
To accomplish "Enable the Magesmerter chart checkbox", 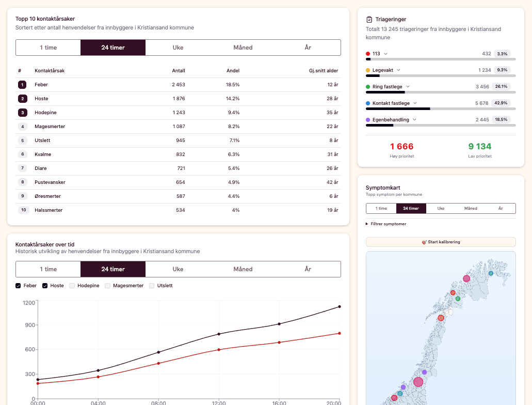I will click(107, 286).
